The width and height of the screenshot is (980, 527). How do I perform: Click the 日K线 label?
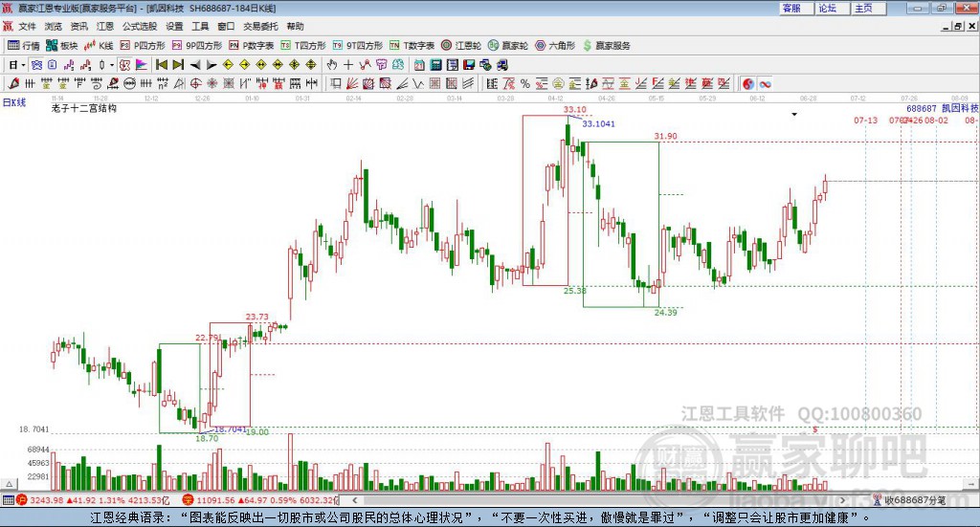tap(14, 102)
